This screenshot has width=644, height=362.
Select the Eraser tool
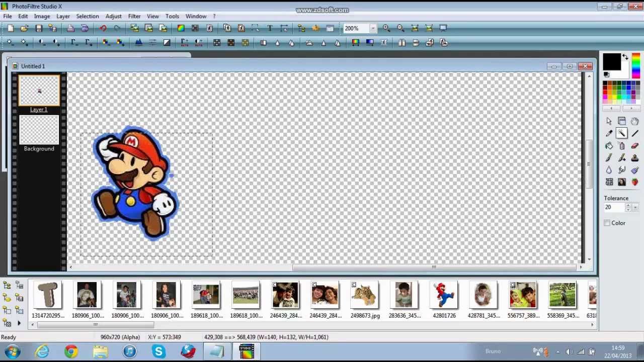634,145
